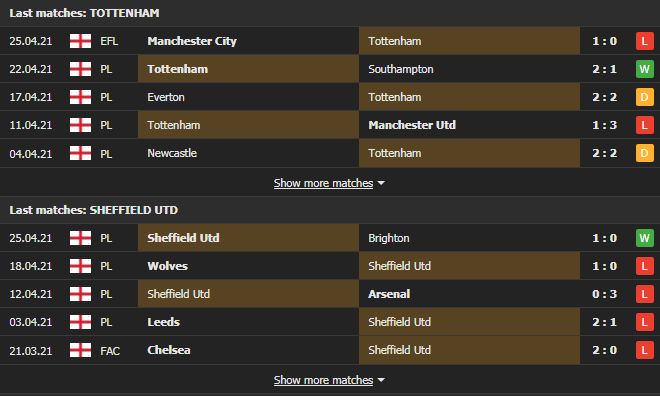This screenshot has height=396, width=660.
Task: Click the green W badge for Tottenham vs Southampton
Action: pyautogui.click(x=644, y=69)
